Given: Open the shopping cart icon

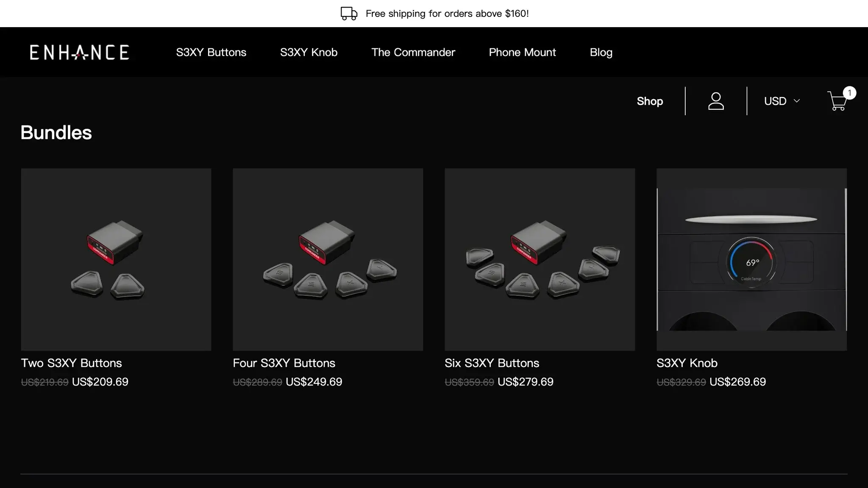Looking at the screenshot, I should click(837, 101).
